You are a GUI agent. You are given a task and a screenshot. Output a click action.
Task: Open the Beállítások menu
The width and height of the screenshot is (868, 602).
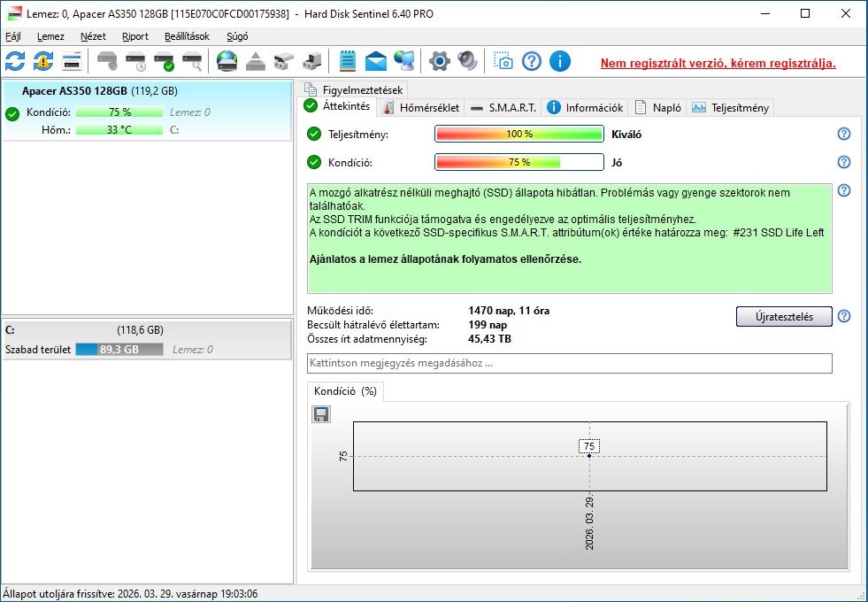click(x=187, y=36)
